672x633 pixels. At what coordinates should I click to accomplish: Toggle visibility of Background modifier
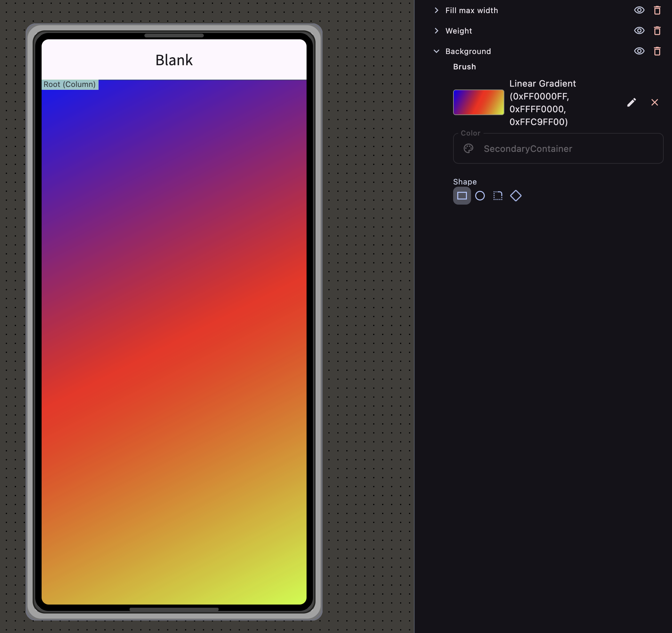639,51
